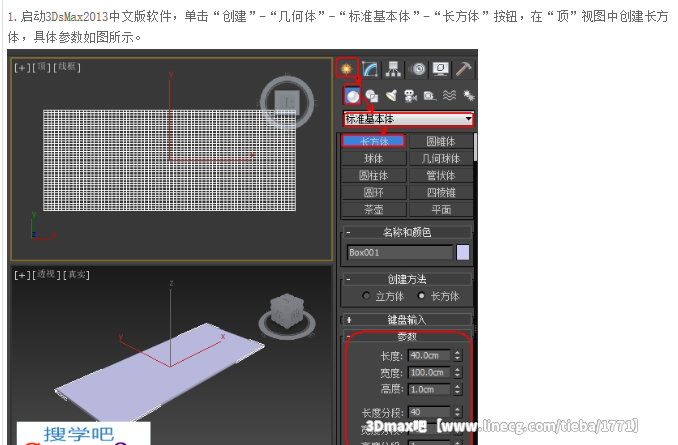
Task: Click the 长方体 box primitive button
Action: (374, 141)
